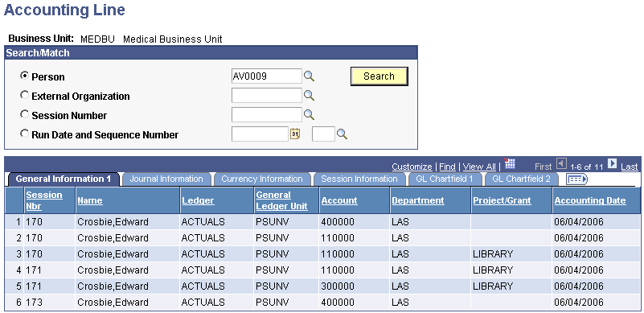Open the GL Chartfield 1 tab
This screenshot has height=313, width=644.
click(445, 179)
